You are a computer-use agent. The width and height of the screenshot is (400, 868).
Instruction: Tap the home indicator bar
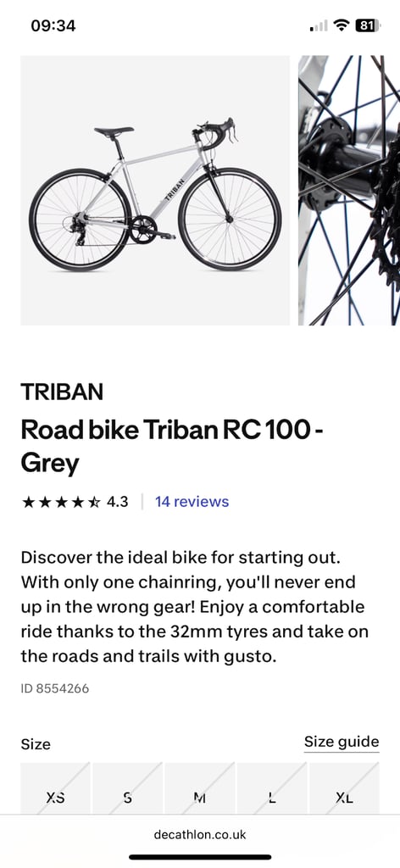[200, 858]
